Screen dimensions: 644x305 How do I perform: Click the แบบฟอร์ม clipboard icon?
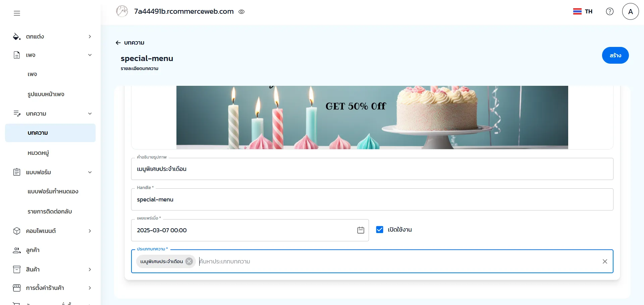(x=17, y=172)
